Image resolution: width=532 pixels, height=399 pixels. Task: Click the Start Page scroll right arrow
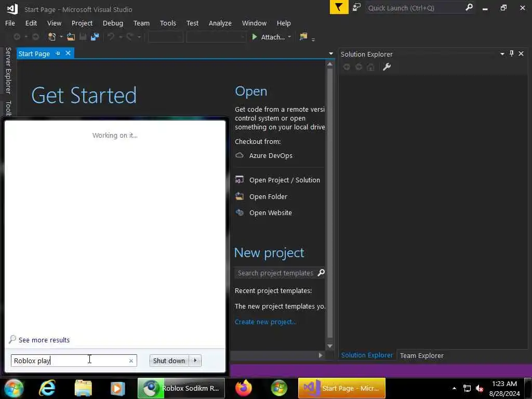pos(320,355)
